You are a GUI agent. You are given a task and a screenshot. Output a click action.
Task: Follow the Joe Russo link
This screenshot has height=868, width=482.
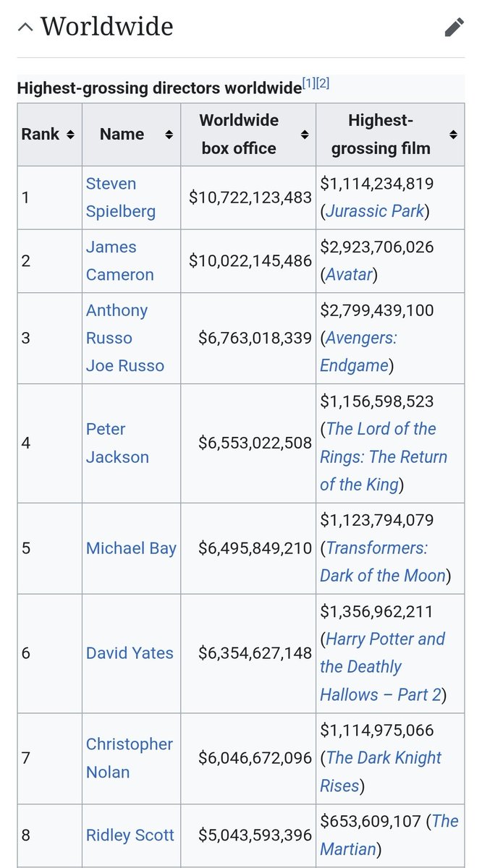[x=125, y=365]
